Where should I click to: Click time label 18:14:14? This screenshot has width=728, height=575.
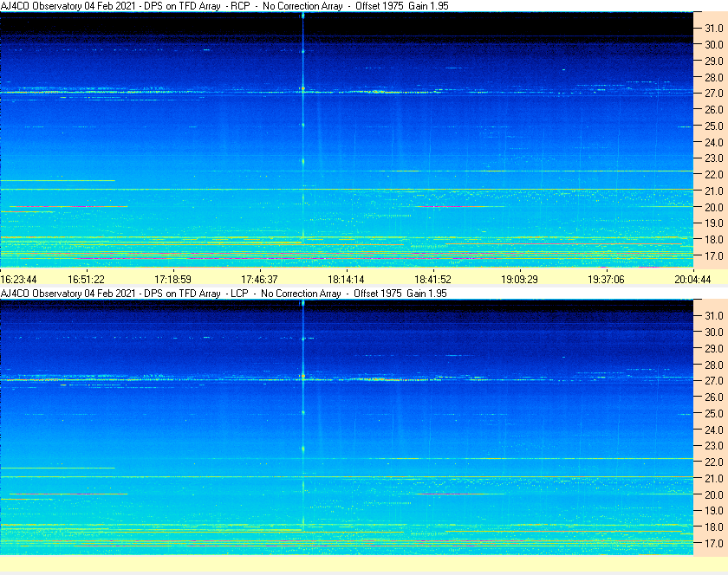(x=347, y=280)
